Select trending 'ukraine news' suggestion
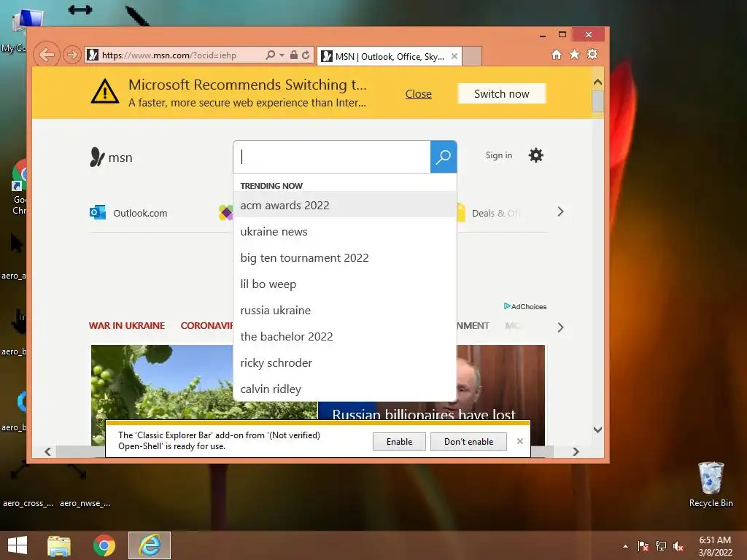This screenshot has width=747, height=560. pos(345,231)
